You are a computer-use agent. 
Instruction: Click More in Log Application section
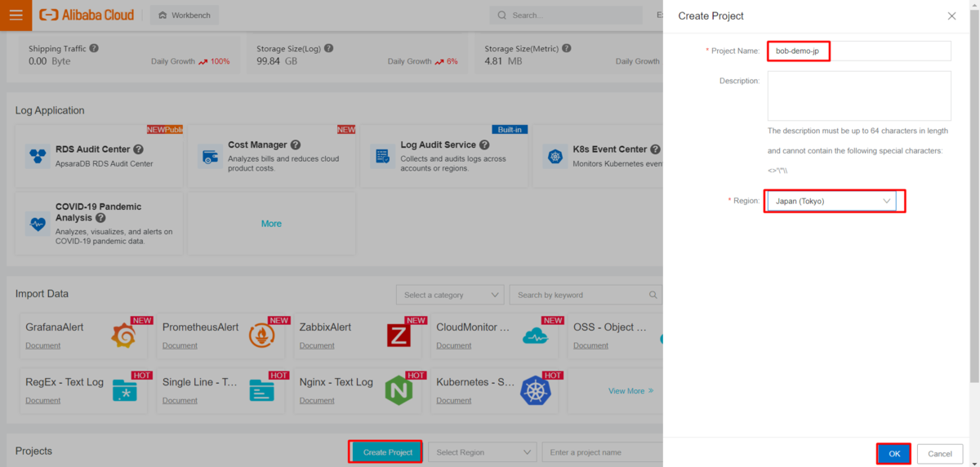coord(271,224)
